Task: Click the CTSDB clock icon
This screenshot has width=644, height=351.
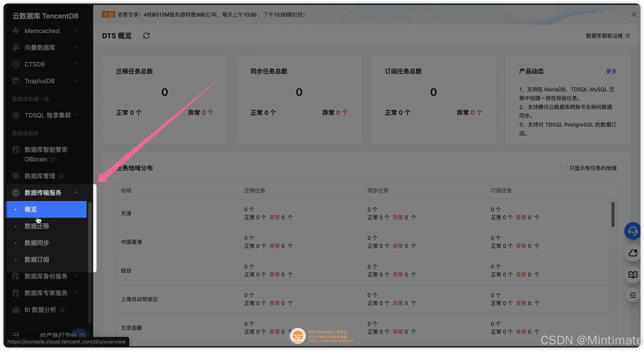Action: tap(16, 64)
